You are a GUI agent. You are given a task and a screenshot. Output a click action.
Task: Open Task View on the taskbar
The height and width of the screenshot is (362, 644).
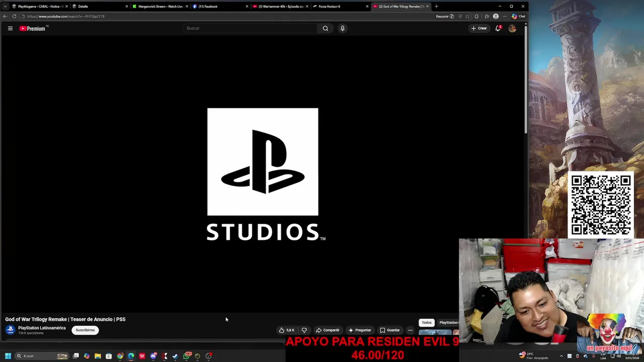(x=76, y=356)
